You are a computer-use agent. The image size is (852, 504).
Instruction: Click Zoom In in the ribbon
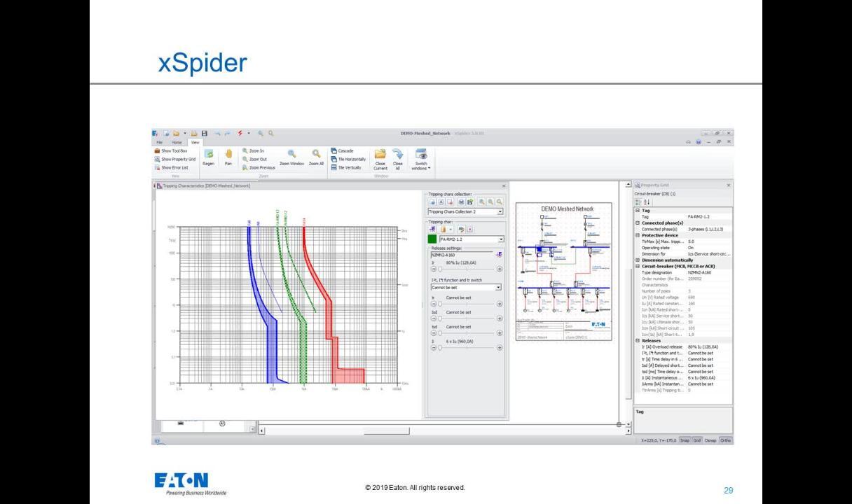point(252,150)
